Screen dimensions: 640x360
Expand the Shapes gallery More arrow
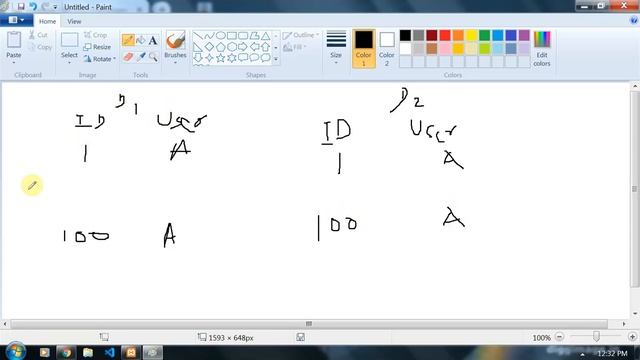[x=276, y=59]
